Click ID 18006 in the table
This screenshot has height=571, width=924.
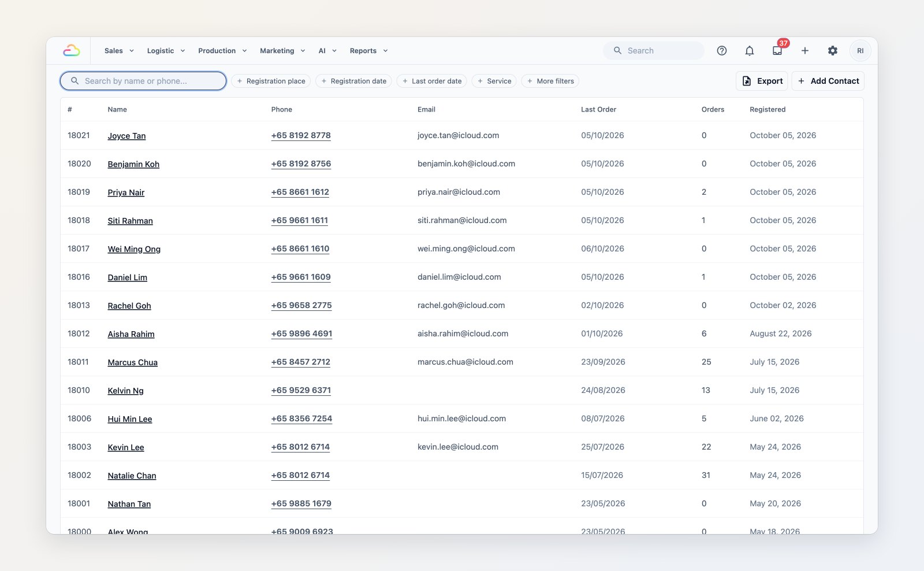click(x=80, y=418)
